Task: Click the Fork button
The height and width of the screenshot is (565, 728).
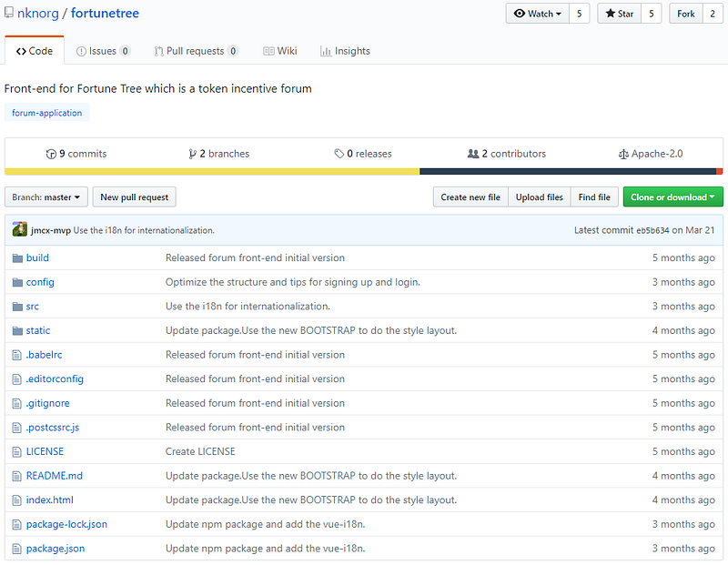Action: [685, 14]
